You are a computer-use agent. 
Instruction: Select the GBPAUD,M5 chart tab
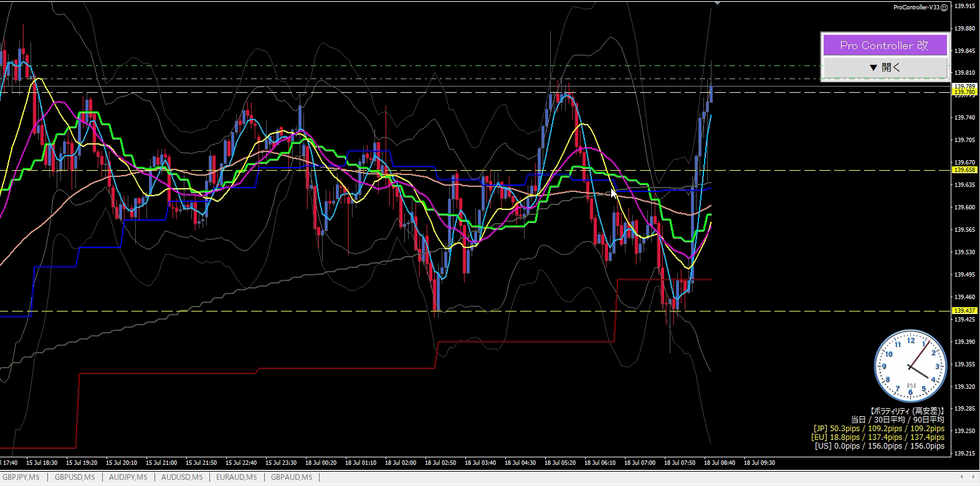[x=291, y=477]
